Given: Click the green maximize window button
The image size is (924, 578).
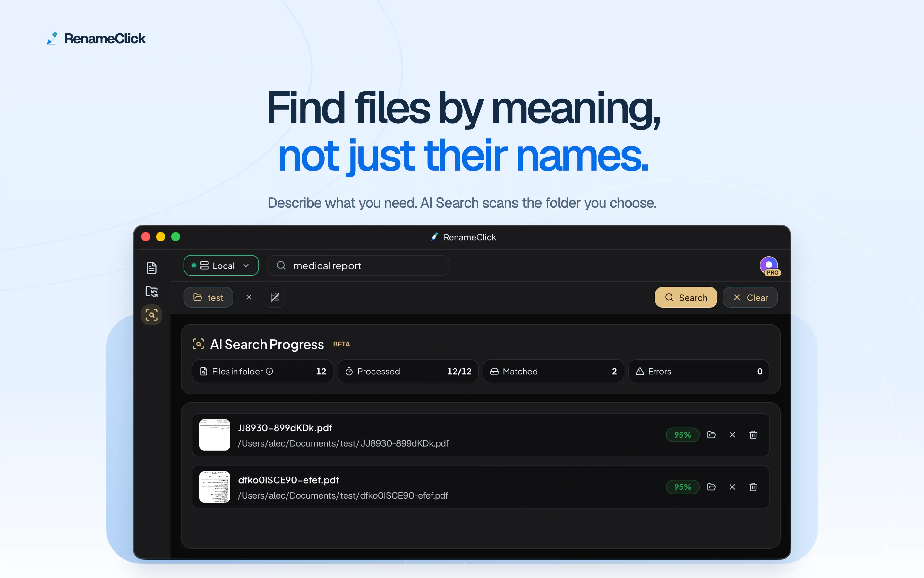Looking at the screenshot, I should 175,237.
